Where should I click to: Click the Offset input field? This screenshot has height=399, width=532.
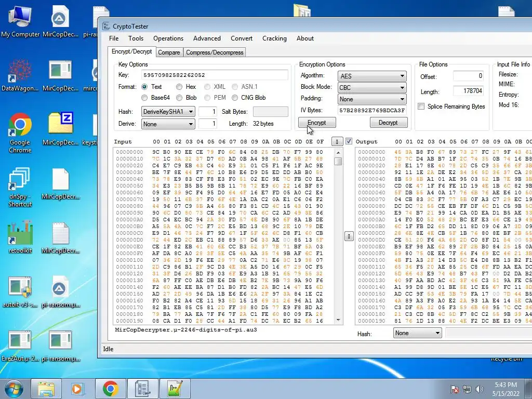pos(468,76)
